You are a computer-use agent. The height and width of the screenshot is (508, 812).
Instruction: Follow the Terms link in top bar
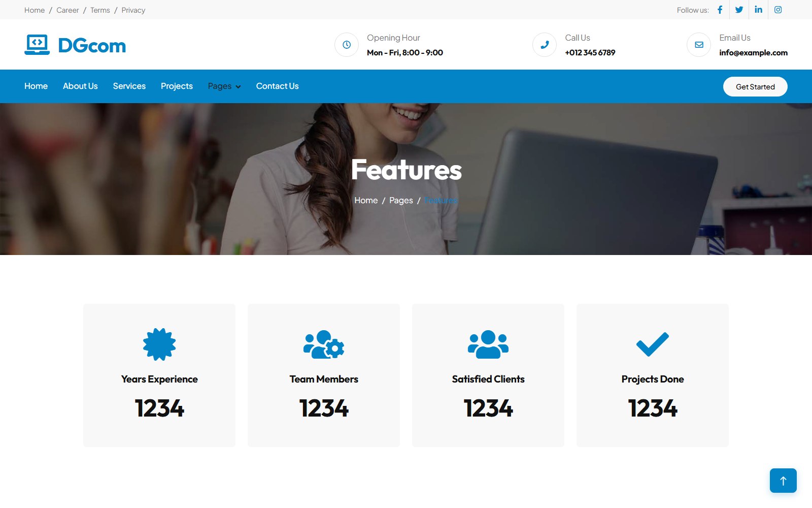(100, 10)
